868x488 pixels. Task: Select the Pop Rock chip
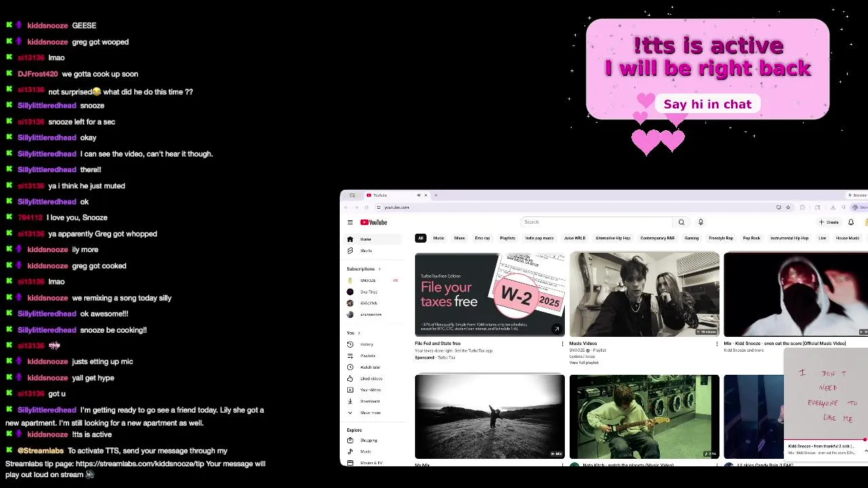tap(751, 239)
